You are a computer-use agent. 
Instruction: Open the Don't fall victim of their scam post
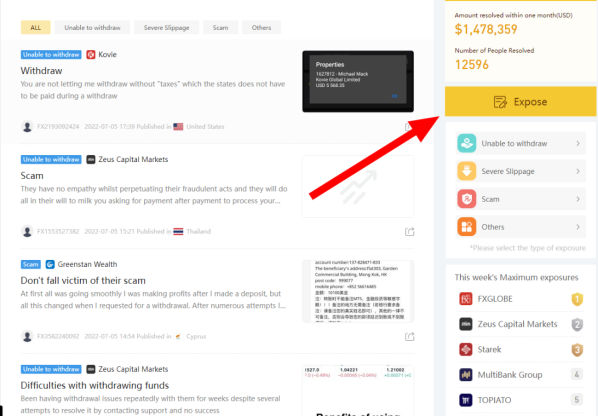[x=83, y=281]
